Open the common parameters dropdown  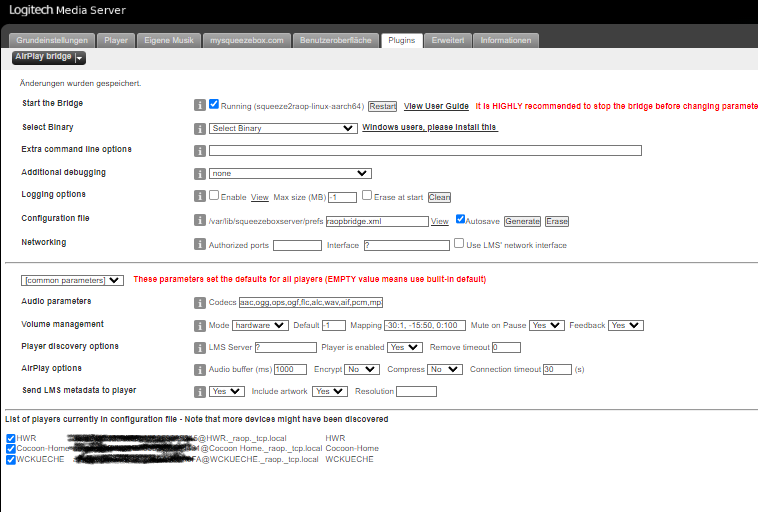click(72, 280)
